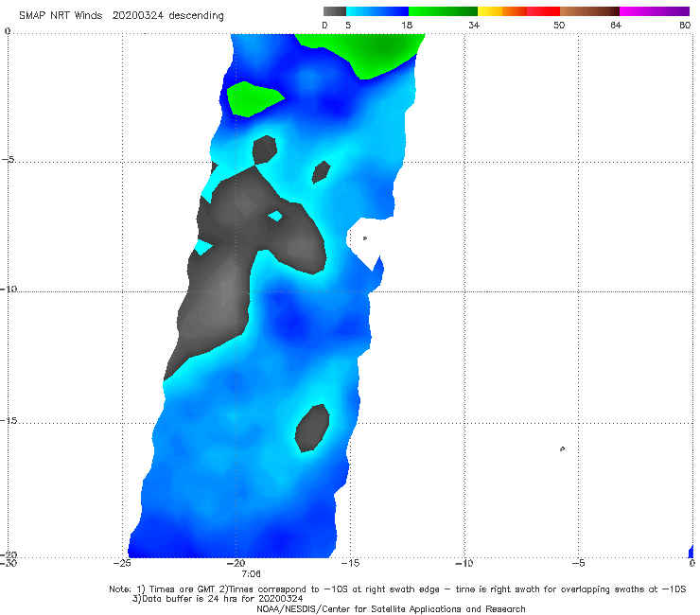Click the oval gray low-wind patch near latitude -15
Image resolution: width=700 pixels, height=615 pixels.
pos(312,428)
